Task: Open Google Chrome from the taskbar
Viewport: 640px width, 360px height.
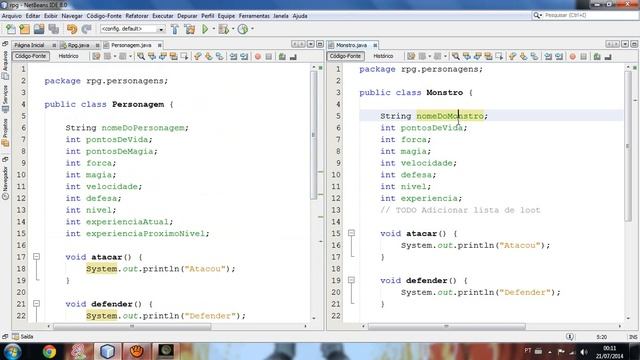Action: pos(49,351)
